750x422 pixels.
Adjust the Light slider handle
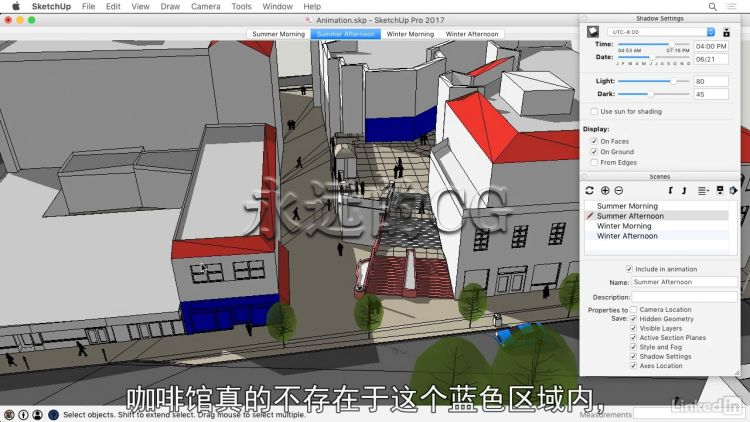coord(673,81)
